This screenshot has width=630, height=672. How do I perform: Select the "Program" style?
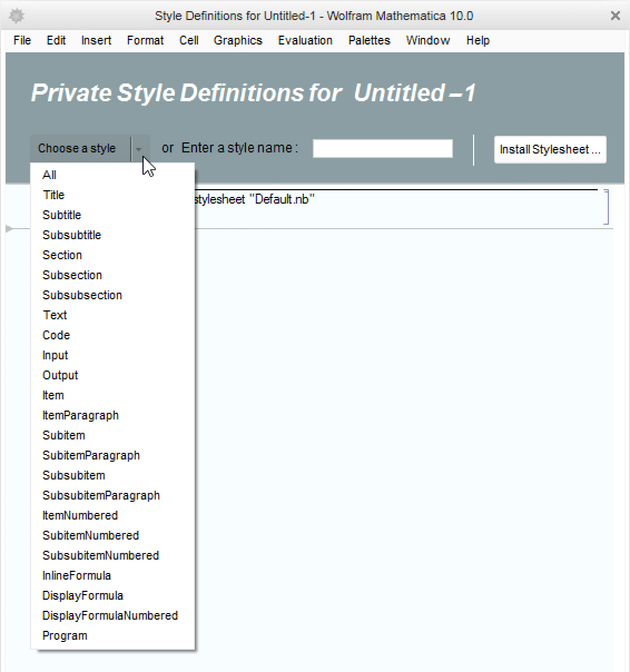[65, 635]
